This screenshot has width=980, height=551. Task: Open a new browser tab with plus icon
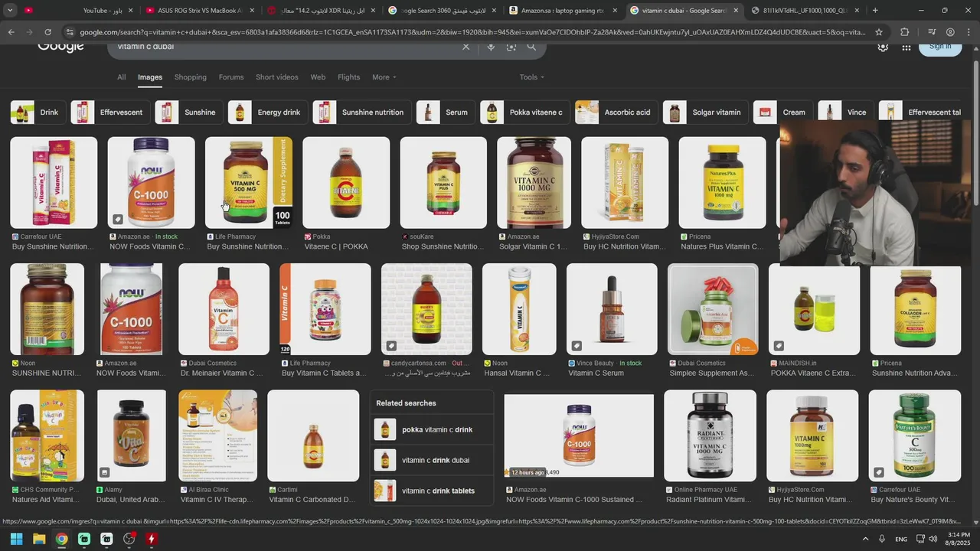875,11
